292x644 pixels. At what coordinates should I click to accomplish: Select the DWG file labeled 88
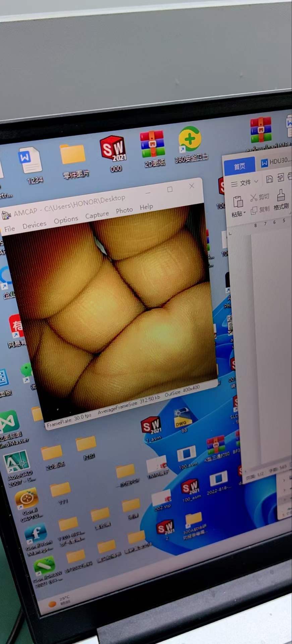click(x=183, y=420)
